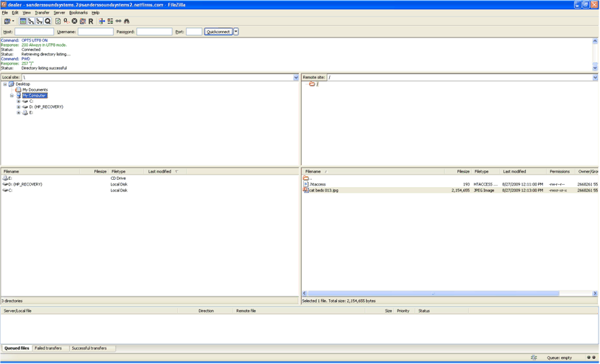Screen dimensions: 600x364
Task: Open the Help menu
Action: pyautogui.click(x=95, y=13)
